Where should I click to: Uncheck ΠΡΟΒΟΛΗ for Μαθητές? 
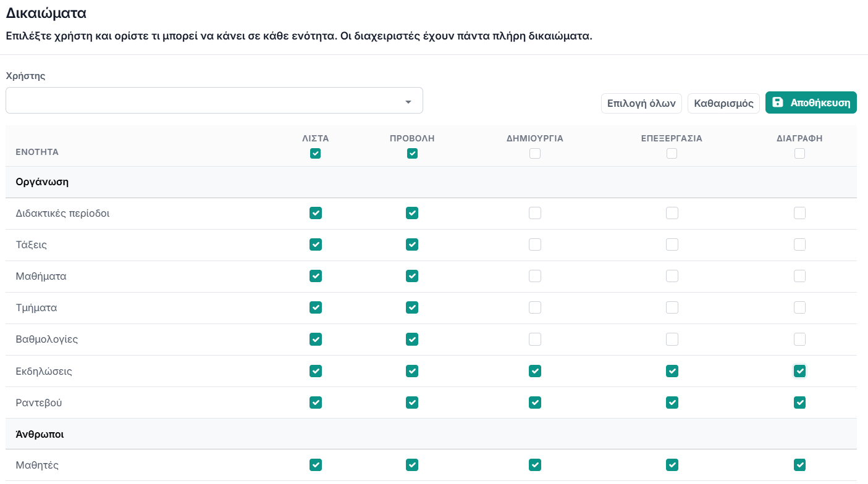pyautogui.click(x=412, y=465)
